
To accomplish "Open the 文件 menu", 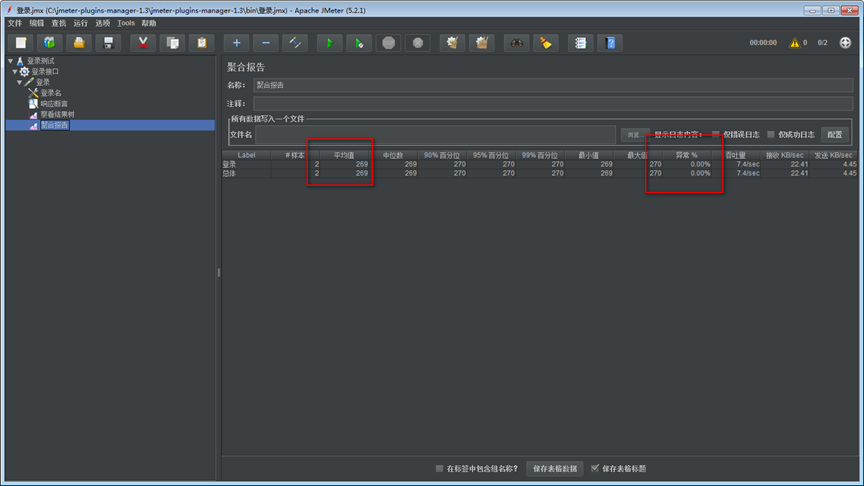I will (15, 23).
